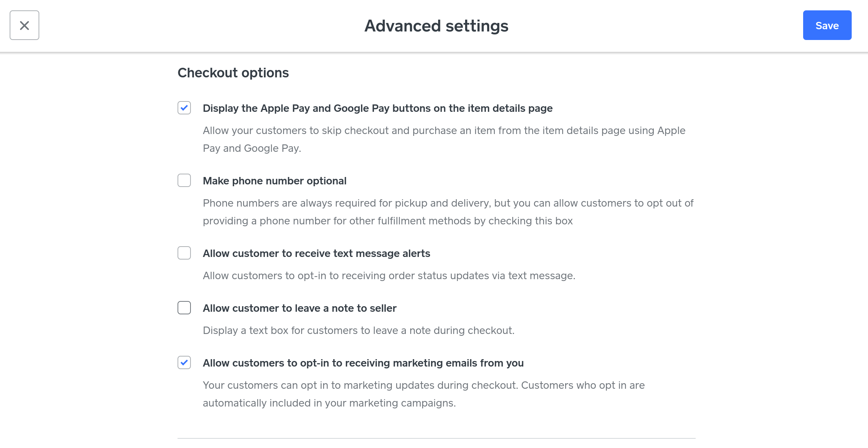Click the phone numbers always required description
This screenshot has height=448, width=868.
448,212
